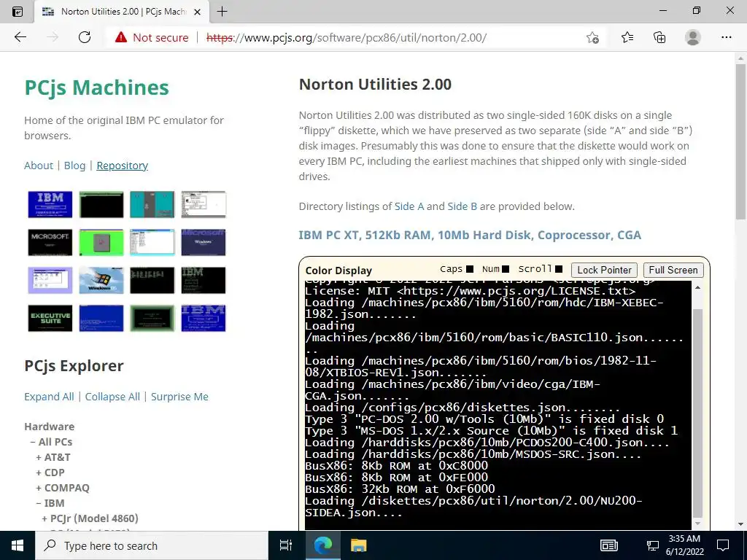
Task: Open the Windows Start menu
Action: pyautogui.click(x=18, y=545)
